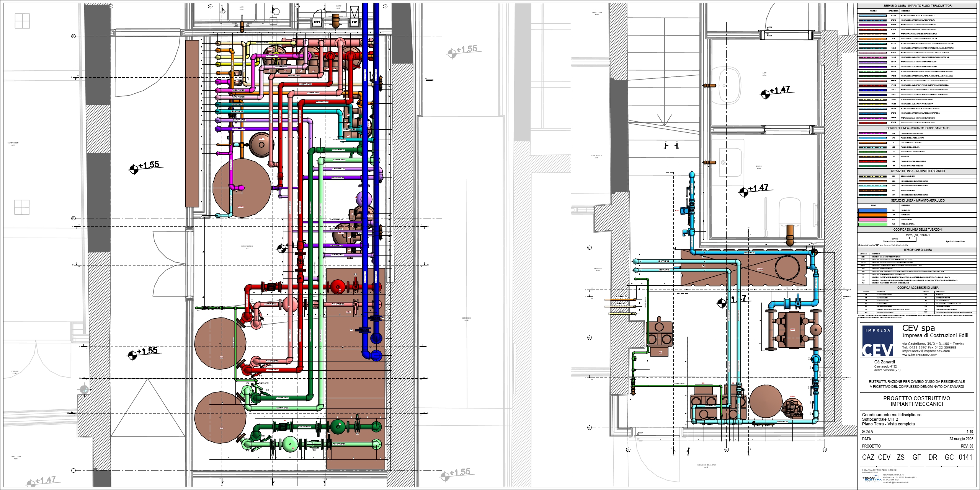Select the pink air-duct swatch in Impianto Aeraulico legend

coord(872,220)
